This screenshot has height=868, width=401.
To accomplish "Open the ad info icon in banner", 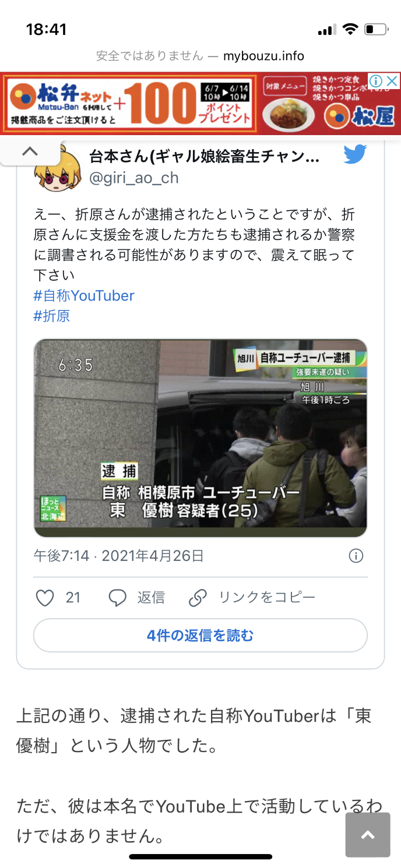I will (377, 80).
